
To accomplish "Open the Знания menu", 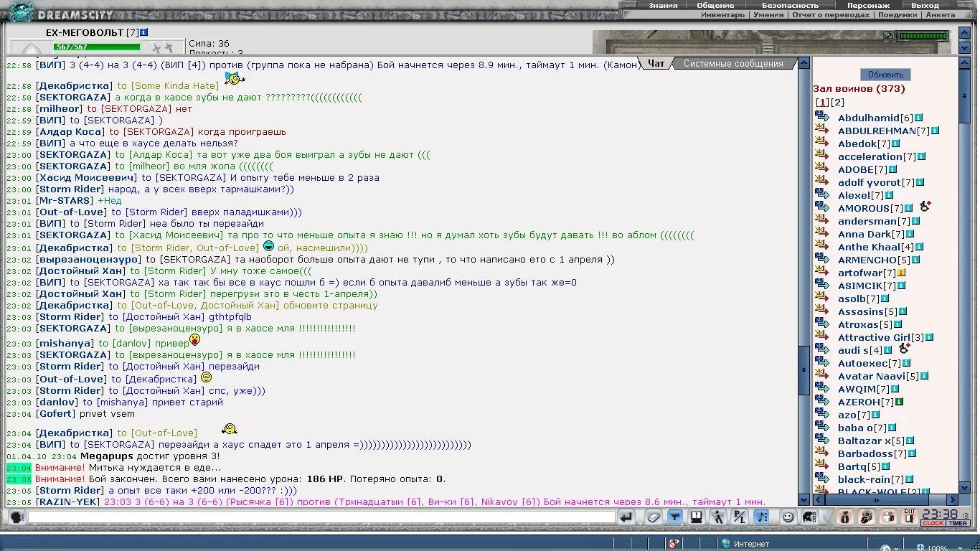I will 663,5.
